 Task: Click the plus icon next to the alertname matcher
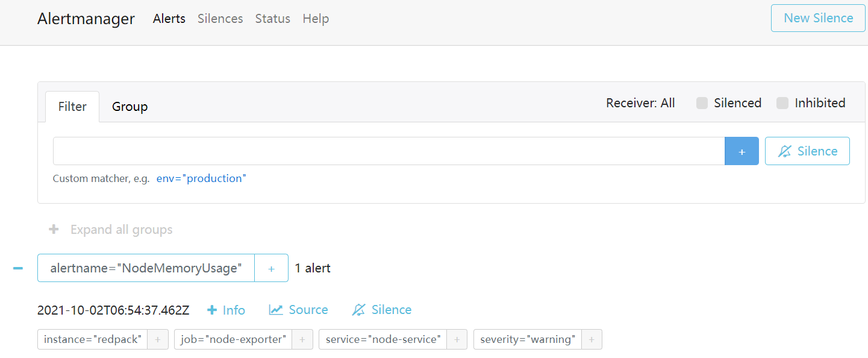click(x=271, y=268)
